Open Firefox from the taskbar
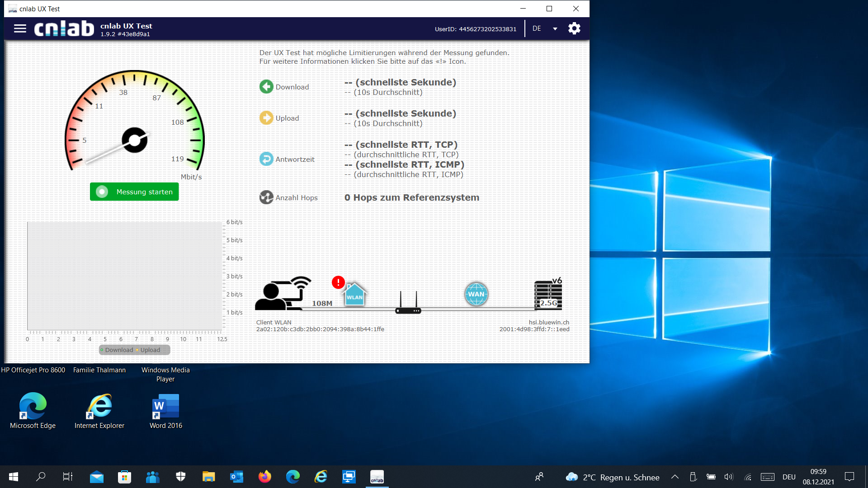 265,477
